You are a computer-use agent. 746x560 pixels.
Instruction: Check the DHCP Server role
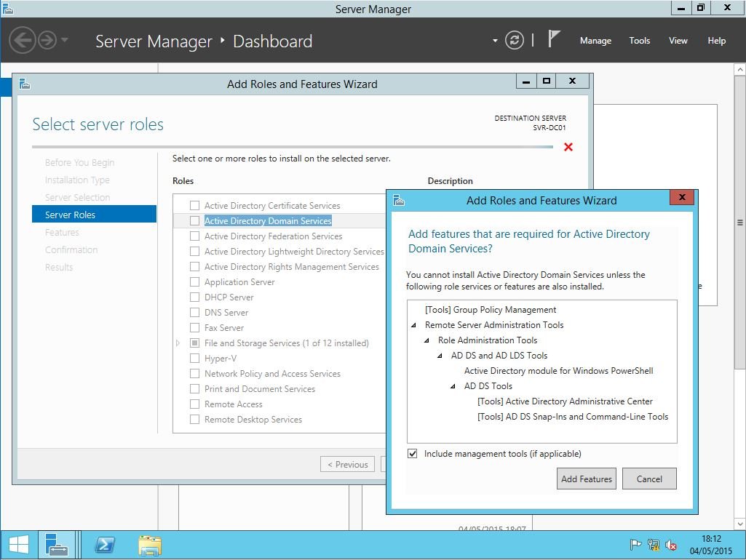point(194,297)
